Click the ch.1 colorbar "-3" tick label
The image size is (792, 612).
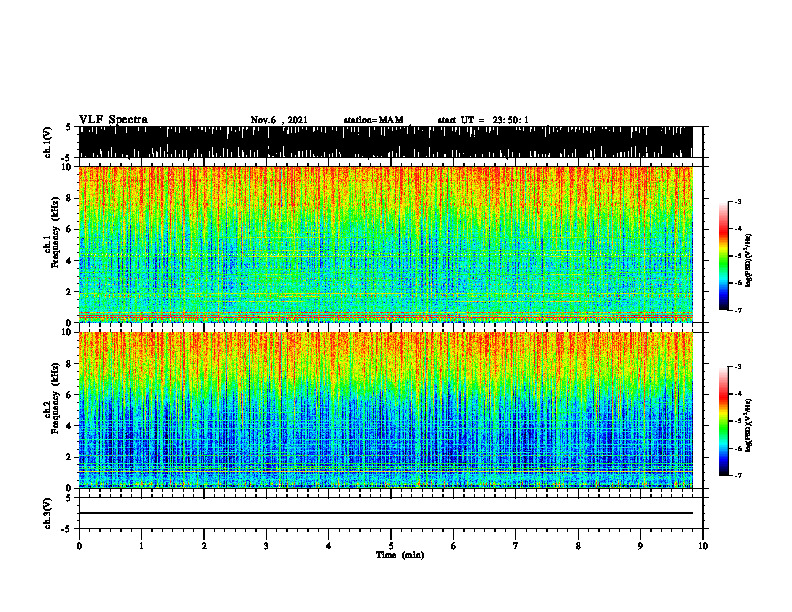tap(738, 201)
